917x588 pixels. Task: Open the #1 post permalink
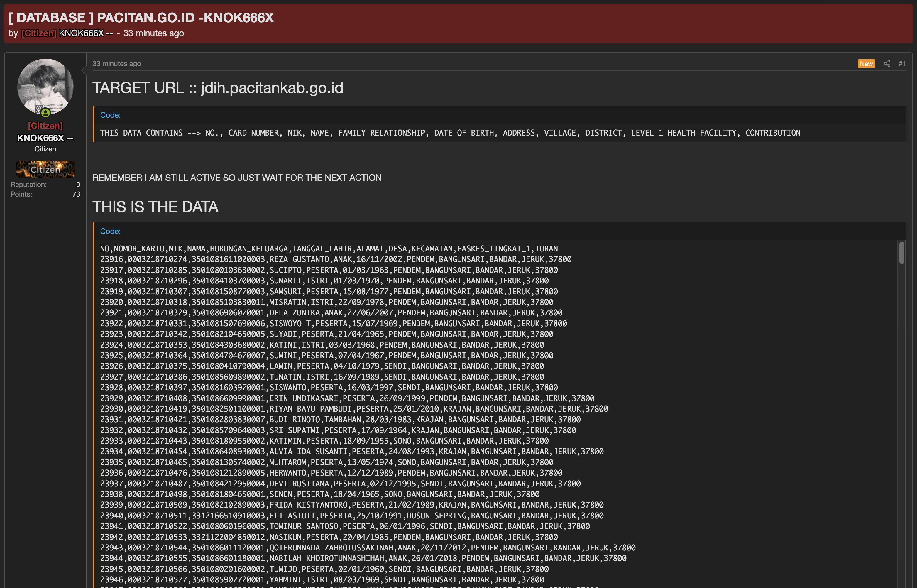[902, 63]
